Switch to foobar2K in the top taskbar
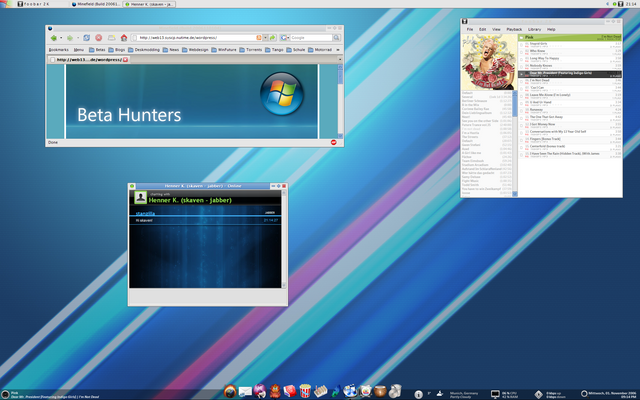The height and width of the screenshot is (400, 640). [x=41, y=4]
